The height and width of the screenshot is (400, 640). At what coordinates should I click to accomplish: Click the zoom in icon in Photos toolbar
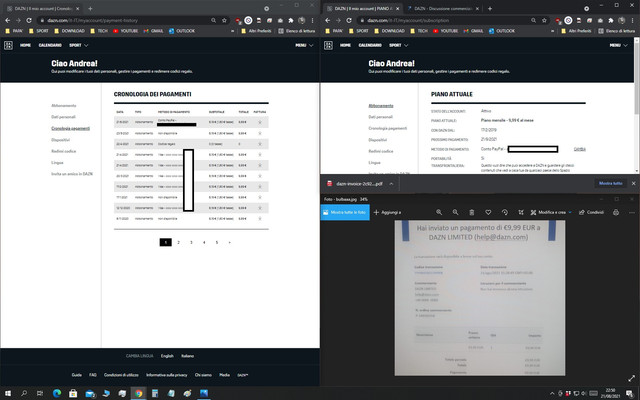coord(439,212)
